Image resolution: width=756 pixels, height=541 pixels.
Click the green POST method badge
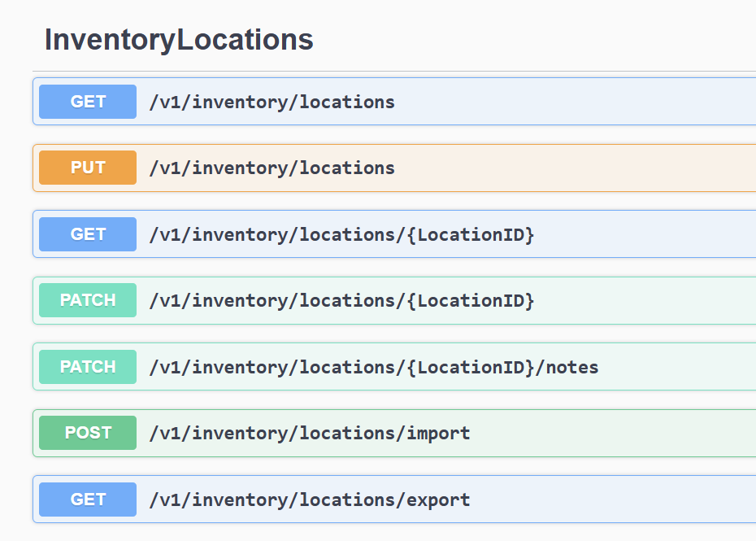[x=88, y=433]
